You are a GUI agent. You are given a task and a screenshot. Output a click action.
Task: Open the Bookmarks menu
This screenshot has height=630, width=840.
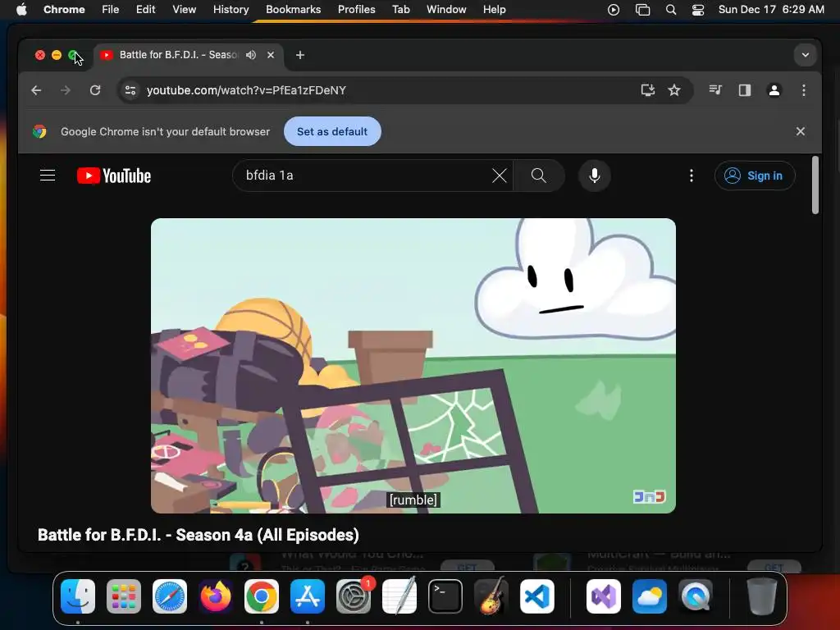click(x=293, y=9)
